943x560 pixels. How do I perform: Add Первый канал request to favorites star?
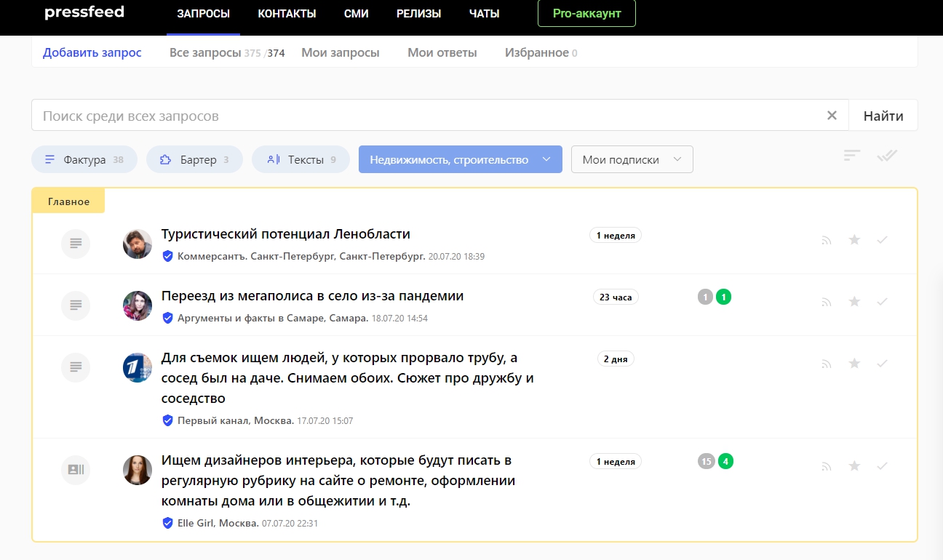pos(854,364)
